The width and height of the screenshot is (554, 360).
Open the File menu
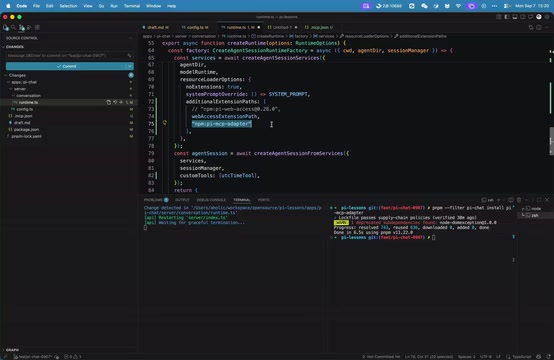pos(36,6)
